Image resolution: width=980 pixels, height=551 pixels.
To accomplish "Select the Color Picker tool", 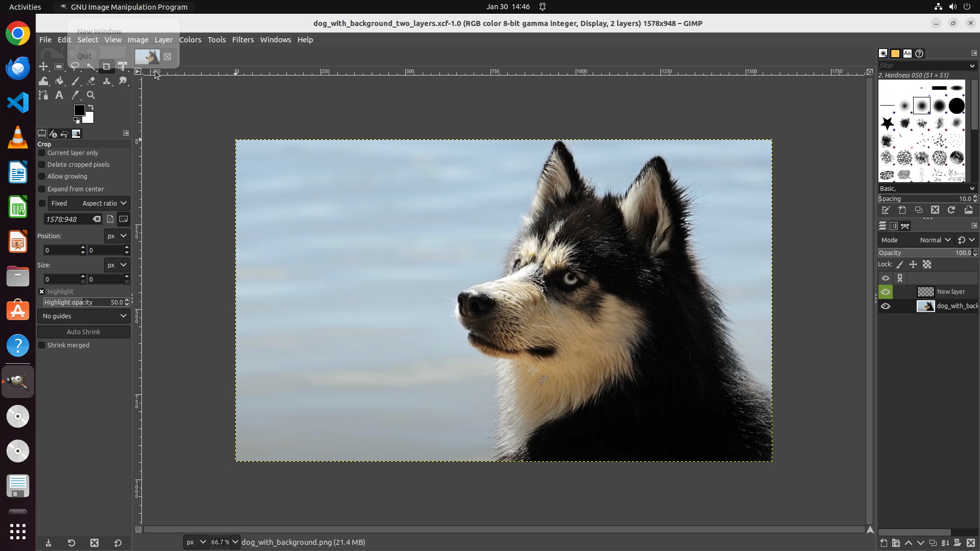I will pyautogui.click(x=76, y=95).
